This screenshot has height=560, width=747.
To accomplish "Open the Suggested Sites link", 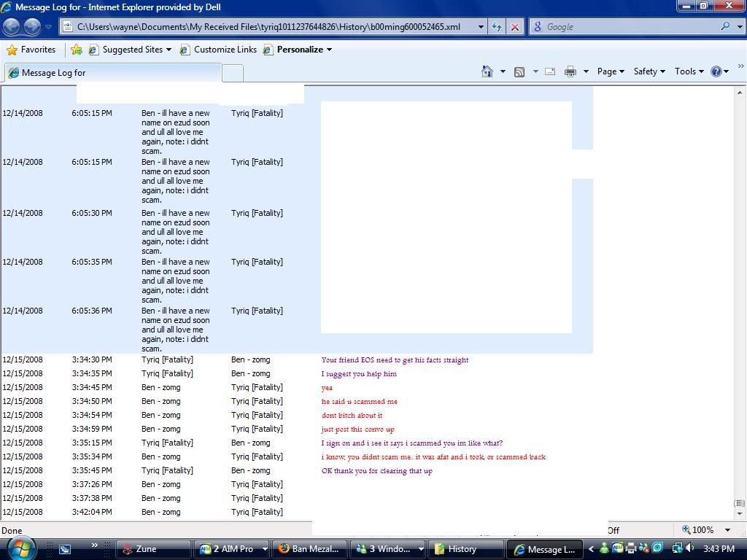I will [x=130, y=50].
